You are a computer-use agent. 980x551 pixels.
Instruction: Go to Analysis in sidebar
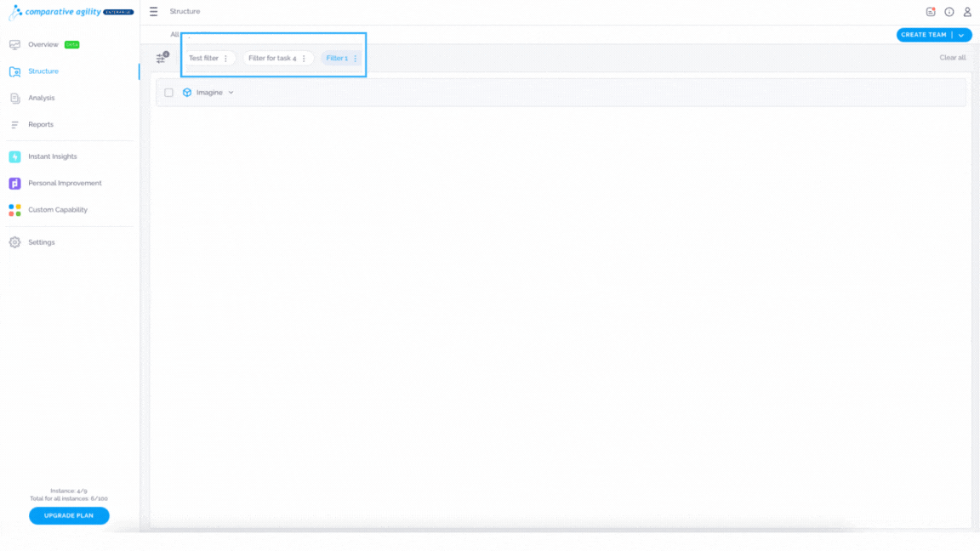[x=41, y=98]
